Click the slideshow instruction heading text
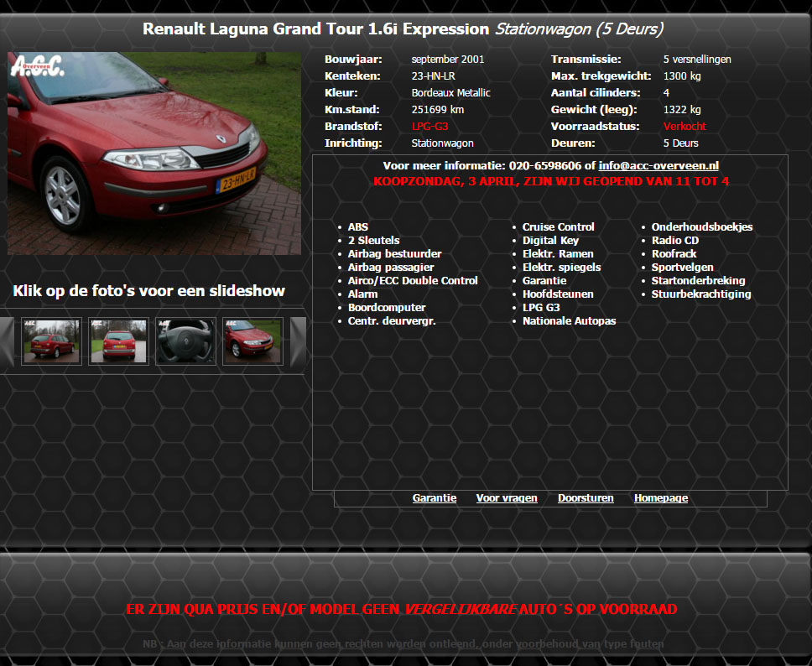 coord(149,291)
